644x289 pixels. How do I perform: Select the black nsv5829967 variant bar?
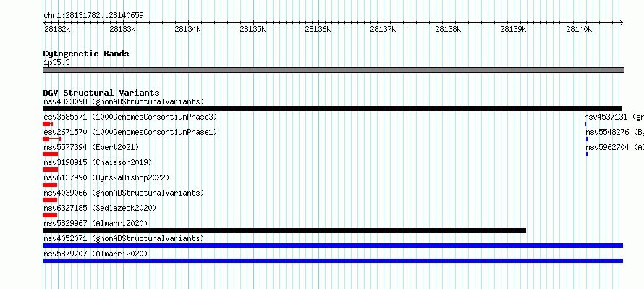284,230
